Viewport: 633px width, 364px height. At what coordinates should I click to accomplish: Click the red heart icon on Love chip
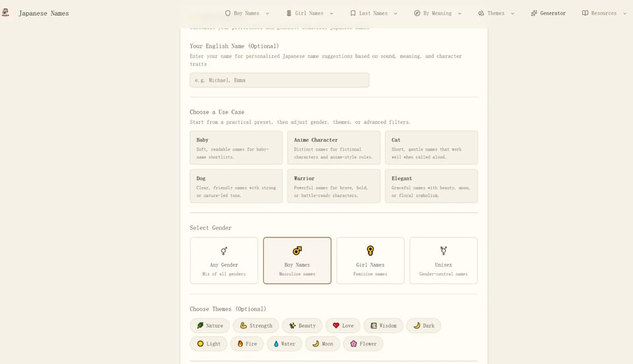pos(336,325)
